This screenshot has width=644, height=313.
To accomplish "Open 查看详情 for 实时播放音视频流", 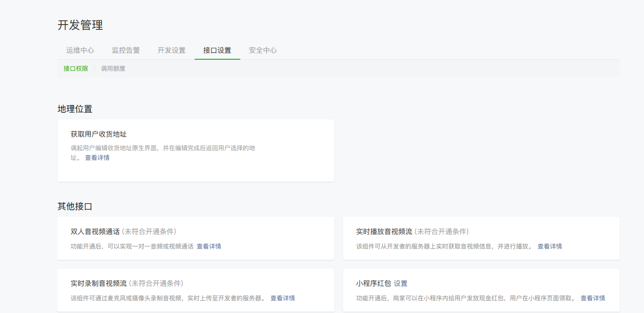I will pyautogui.click(x=550, y=246).
